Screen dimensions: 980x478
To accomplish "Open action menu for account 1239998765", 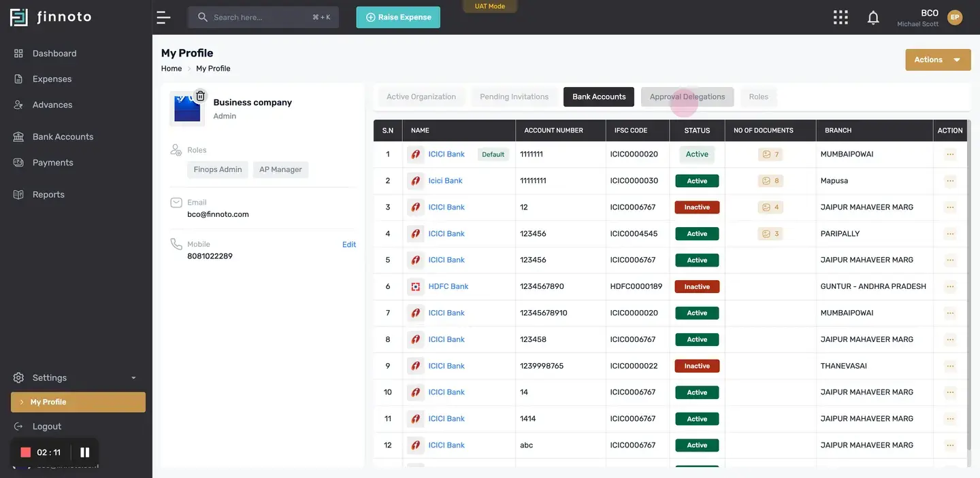I will coord(950,366).
